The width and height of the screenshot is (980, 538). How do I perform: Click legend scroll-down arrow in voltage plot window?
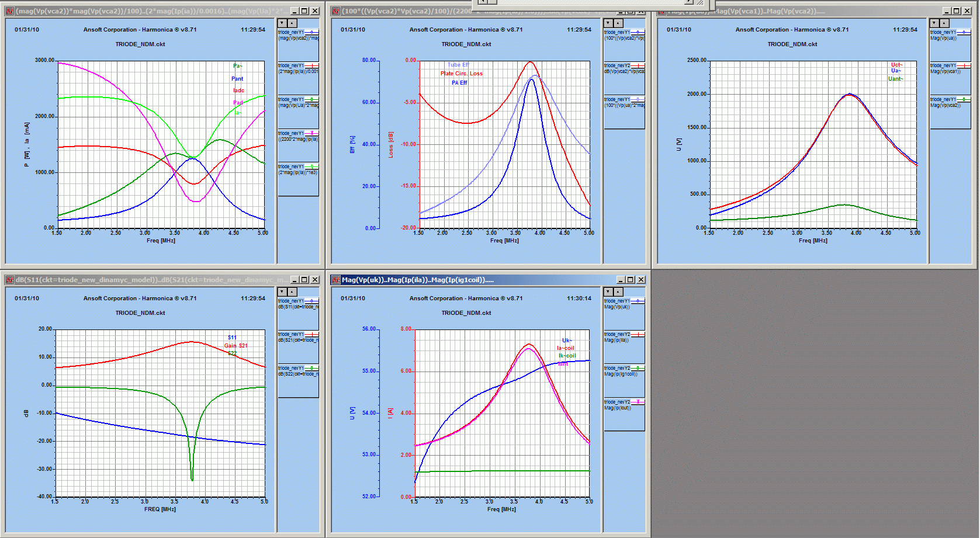click(x=934, y=23)
